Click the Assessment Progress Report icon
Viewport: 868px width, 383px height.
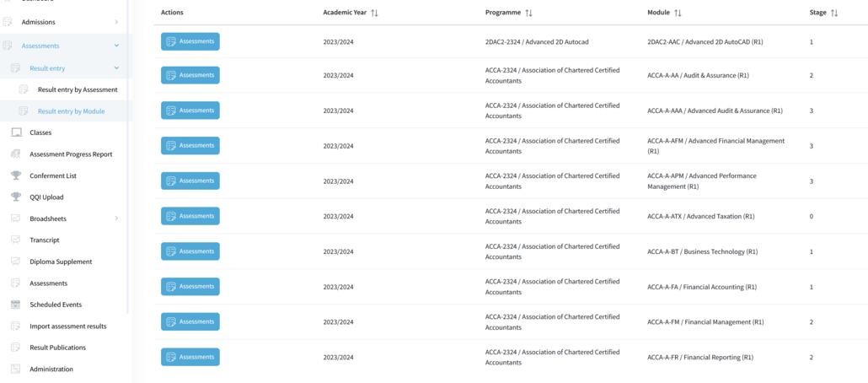[x=16, y=154]
